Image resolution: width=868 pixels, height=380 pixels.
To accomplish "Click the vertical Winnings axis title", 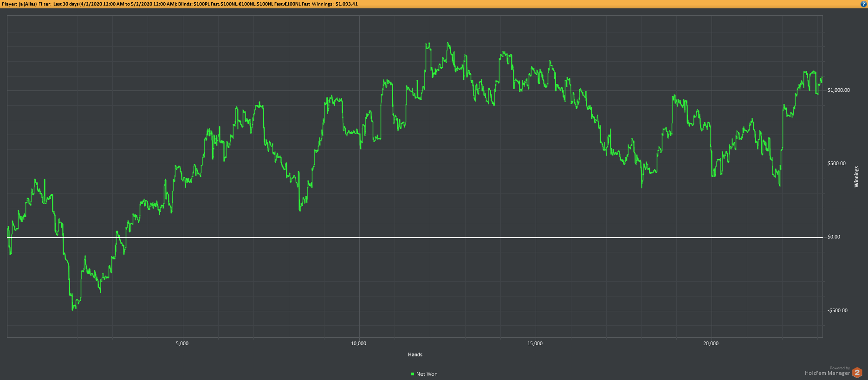I will click(x=857, y=177).
